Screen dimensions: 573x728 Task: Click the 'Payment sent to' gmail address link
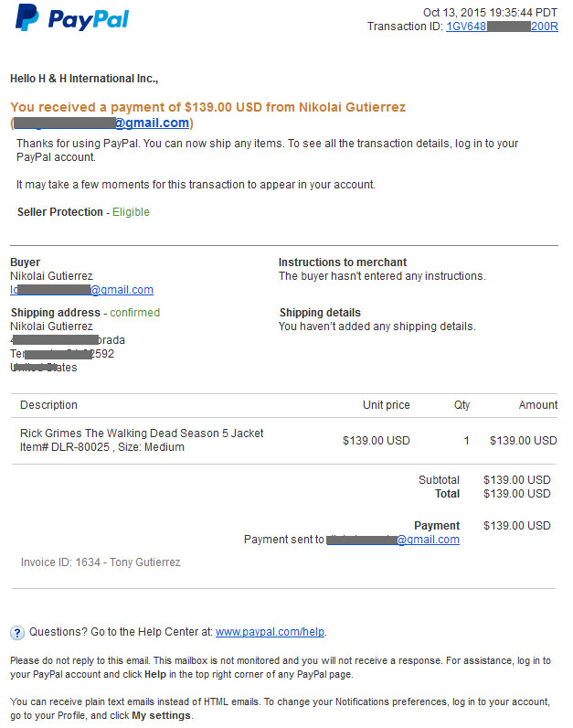[x=393, y=540]
